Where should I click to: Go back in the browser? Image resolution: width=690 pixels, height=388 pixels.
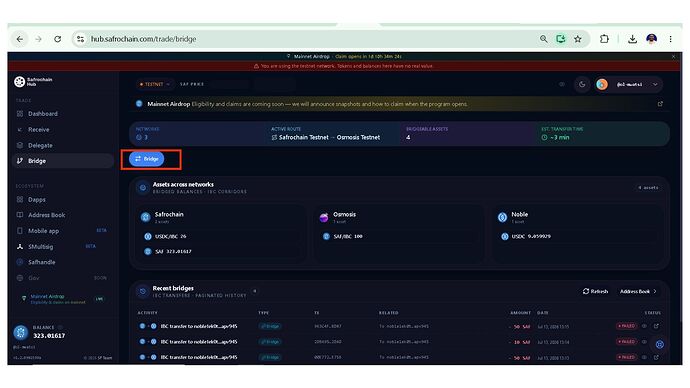tap(20, 39)
